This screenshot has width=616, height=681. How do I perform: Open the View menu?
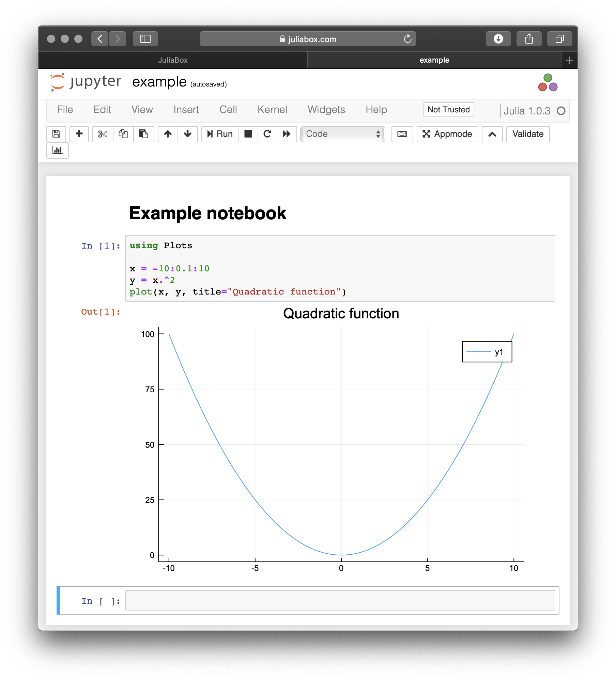pos(142,110)
